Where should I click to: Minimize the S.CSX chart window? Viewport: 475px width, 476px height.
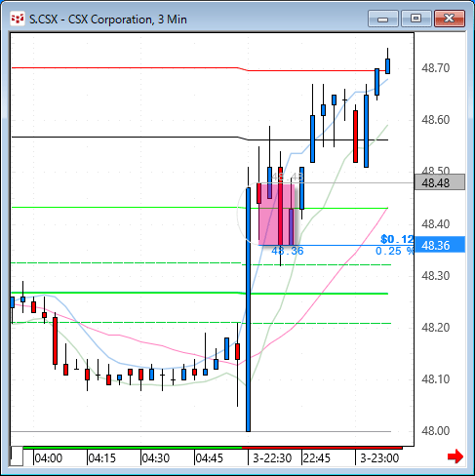tap(383, 19)
